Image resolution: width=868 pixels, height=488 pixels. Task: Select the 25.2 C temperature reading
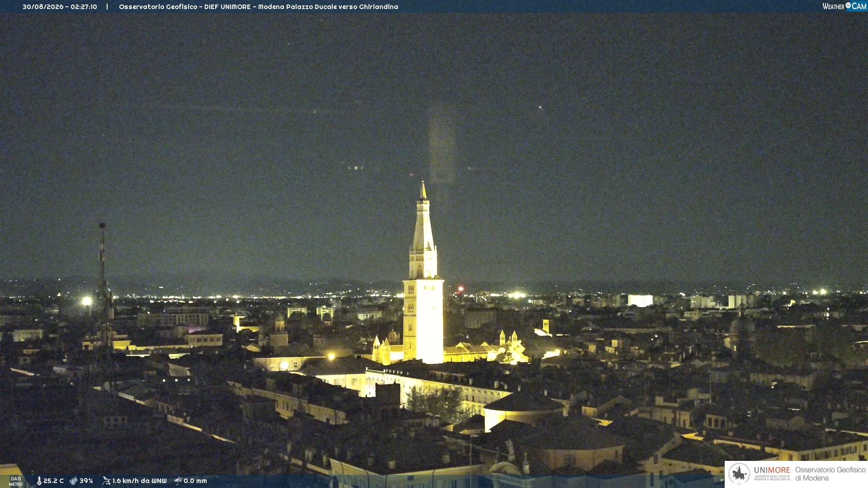coord(53,481)
